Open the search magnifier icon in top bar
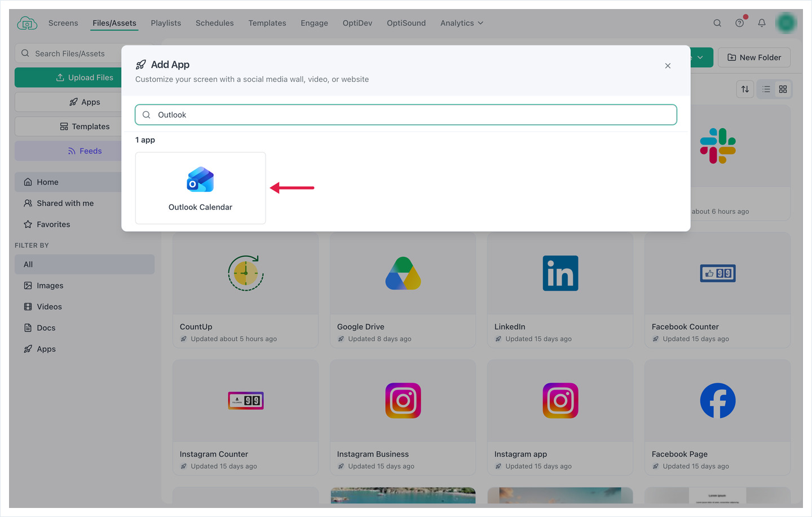 (717, 23)
